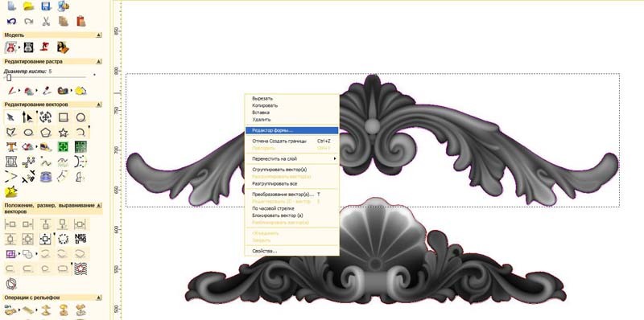Collapse the Операции с рельефом section
Viewport: 644px width, 320px height.
click(98, 297)
